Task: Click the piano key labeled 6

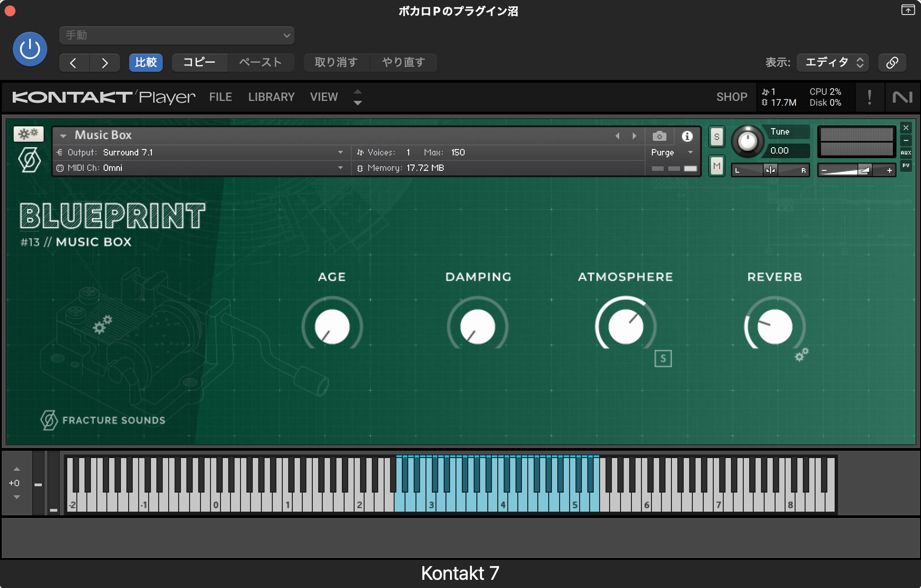Action: click(x=646, y=504)
